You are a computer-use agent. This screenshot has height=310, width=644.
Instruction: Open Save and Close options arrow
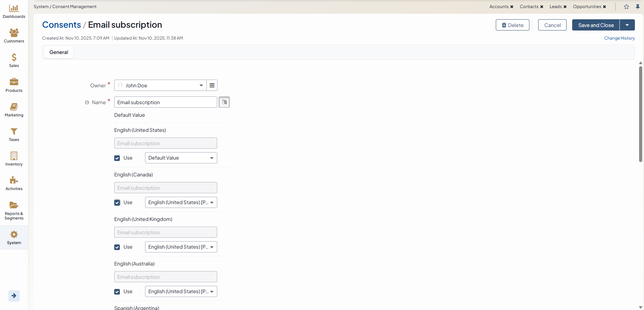click(x=627, y=25)
